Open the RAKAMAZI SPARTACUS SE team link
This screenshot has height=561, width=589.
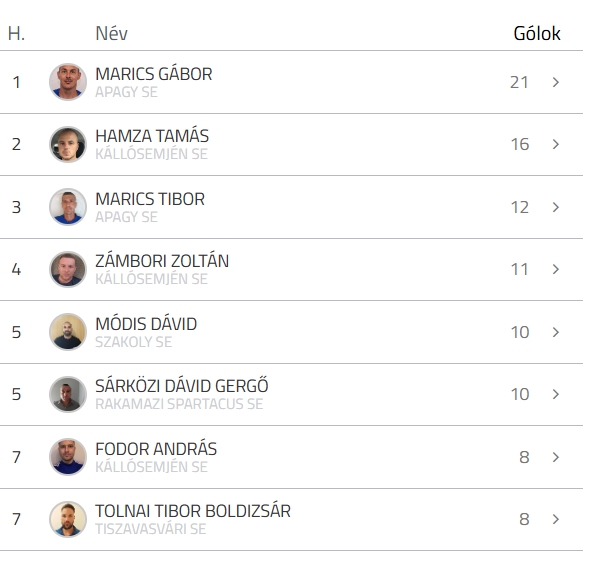179,404
